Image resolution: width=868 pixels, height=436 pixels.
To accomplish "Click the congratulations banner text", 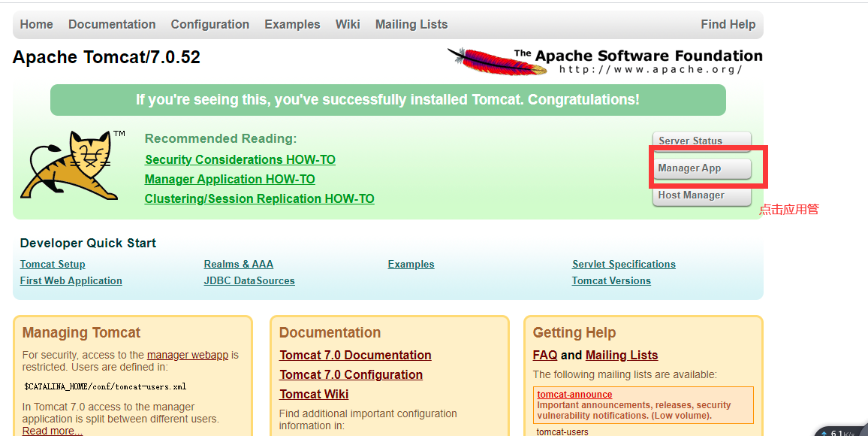I will tap(387, 100).
